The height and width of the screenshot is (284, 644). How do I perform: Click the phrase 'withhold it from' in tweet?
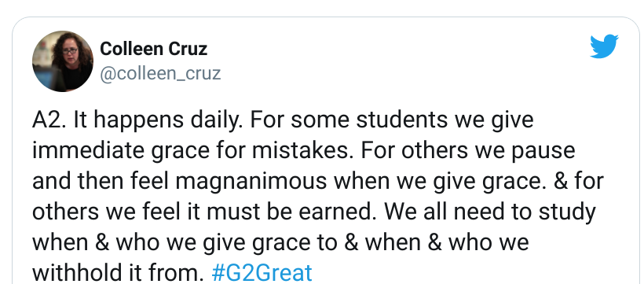(x=118, y=272)
